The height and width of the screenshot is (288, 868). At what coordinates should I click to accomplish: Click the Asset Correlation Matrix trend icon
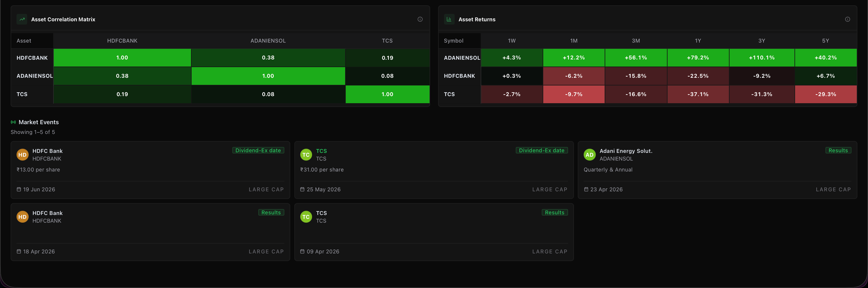click(x=22, y=19)
